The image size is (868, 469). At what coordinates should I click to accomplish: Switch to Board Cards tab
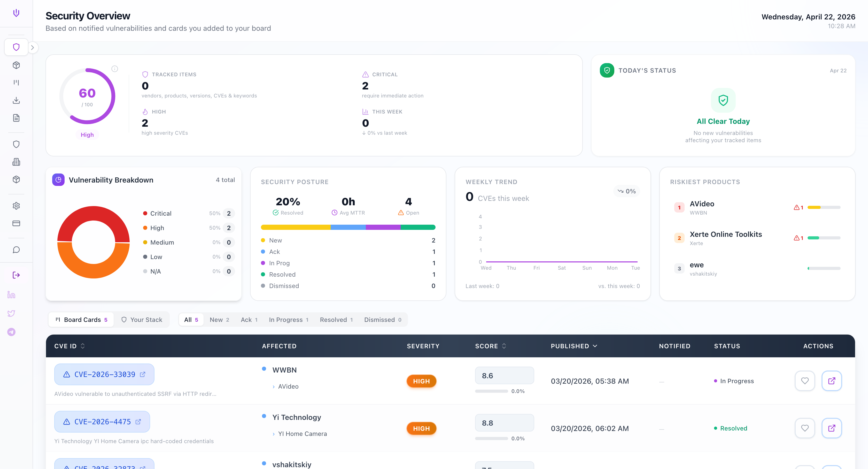(x=81, y=320)
